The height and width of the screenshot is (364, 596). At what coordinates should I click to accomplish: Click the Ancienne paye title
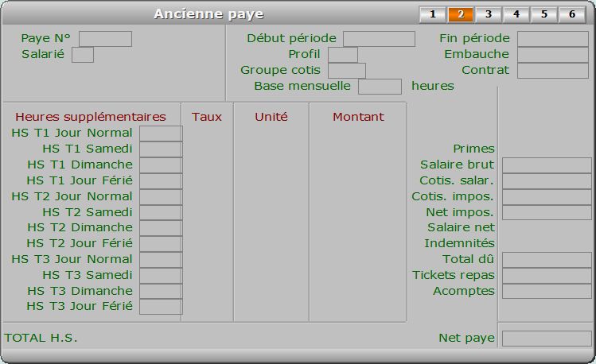(208, 14)
